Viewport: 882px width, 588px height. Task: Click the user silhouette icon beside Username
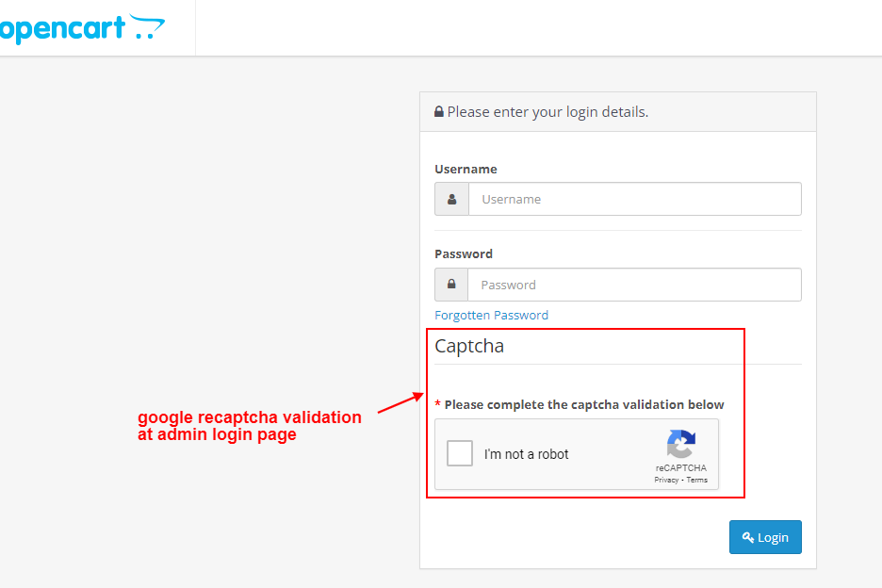[451, 199]
